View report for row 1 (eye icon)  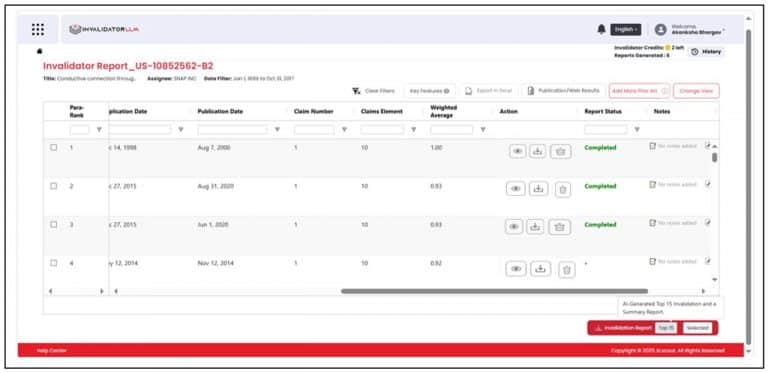click(517, 151)
